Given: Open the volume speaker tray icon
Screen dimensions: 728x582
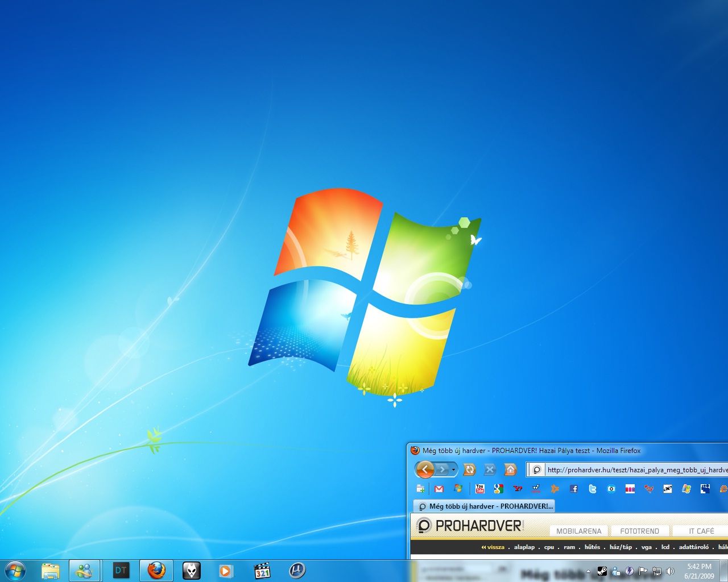Looking at the screenshot, I should 671,571.
